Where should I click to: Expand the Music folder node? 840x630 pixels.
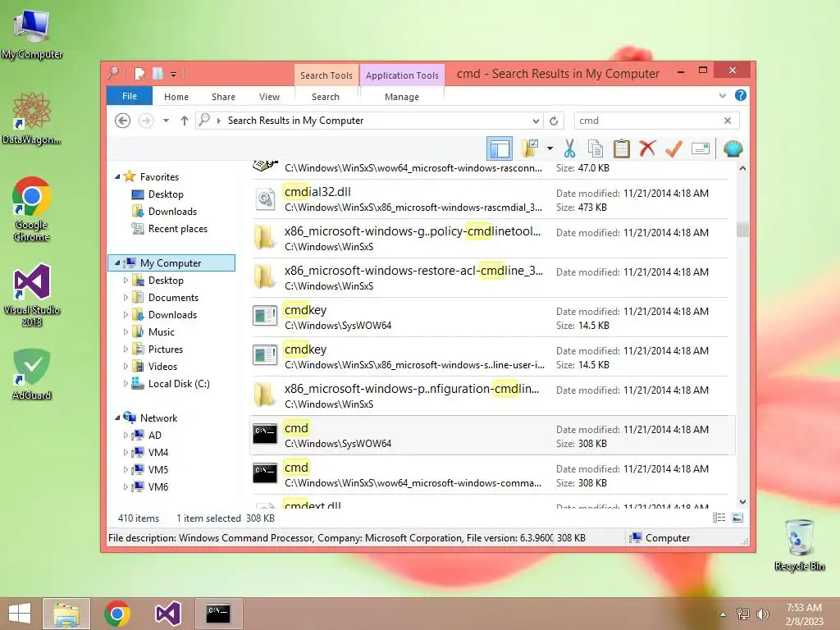[x=126, y=331]
